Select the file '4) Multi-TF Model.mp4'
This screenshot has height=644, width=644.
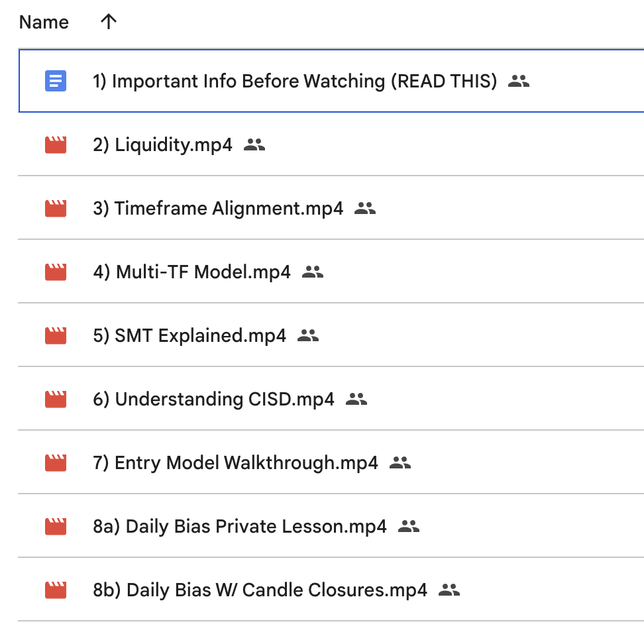point(191,272)
